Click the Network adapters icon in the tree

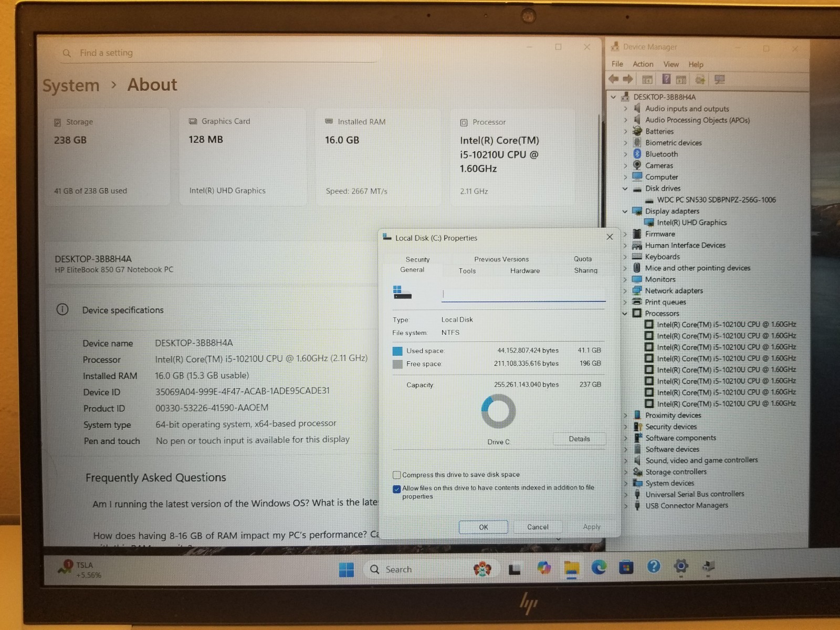tap(637, 290)
